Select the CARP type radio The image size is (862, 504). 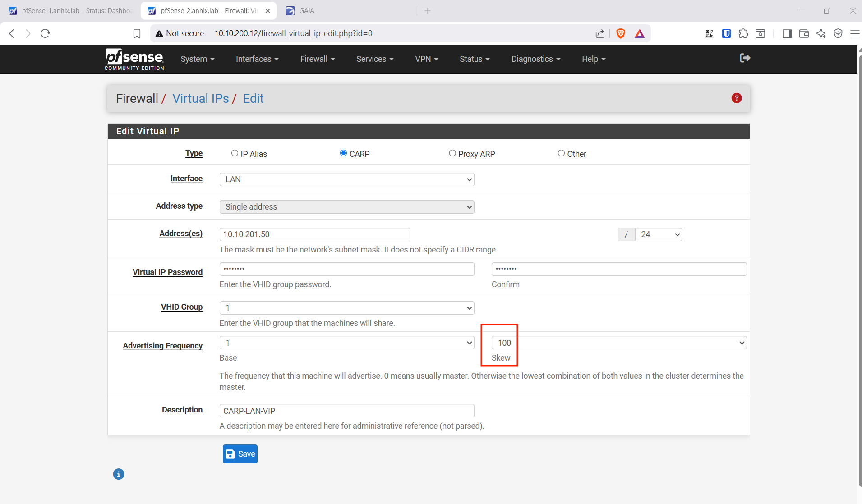click(343, 153)
